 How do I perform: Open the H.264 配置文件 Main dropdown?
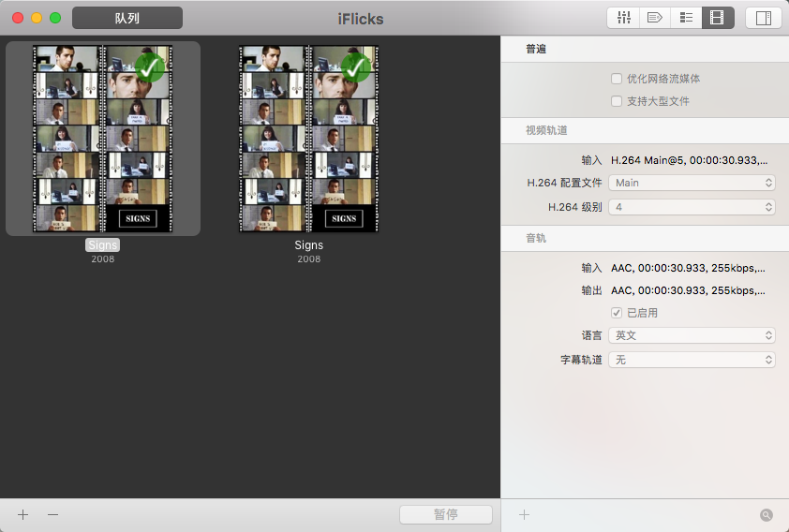[x=692, y=183]
